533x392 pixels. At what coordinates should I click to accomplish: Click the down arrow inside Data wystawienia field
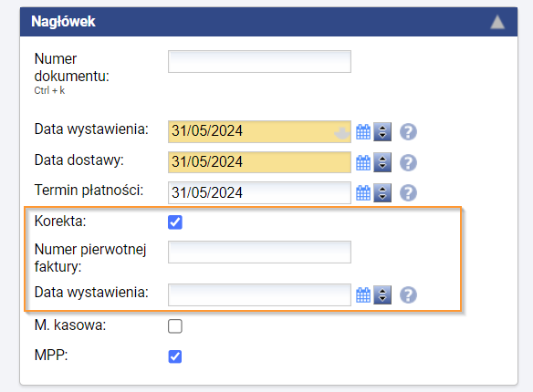(341, 133)
